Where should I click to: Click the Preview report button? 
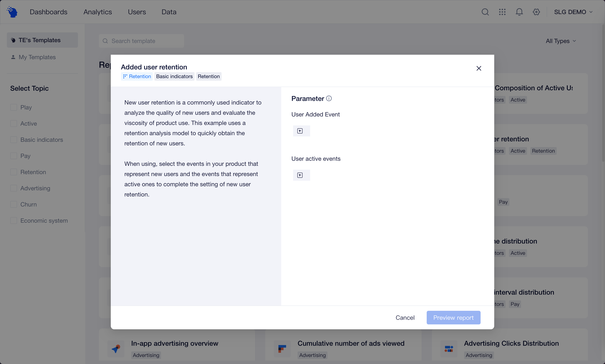pos(453,318)
